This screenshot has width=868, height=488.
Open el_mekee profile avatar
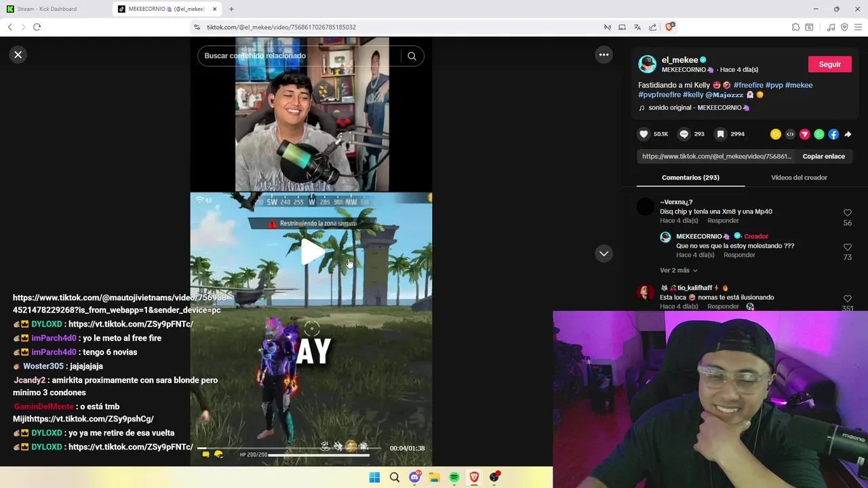[647, 64]
